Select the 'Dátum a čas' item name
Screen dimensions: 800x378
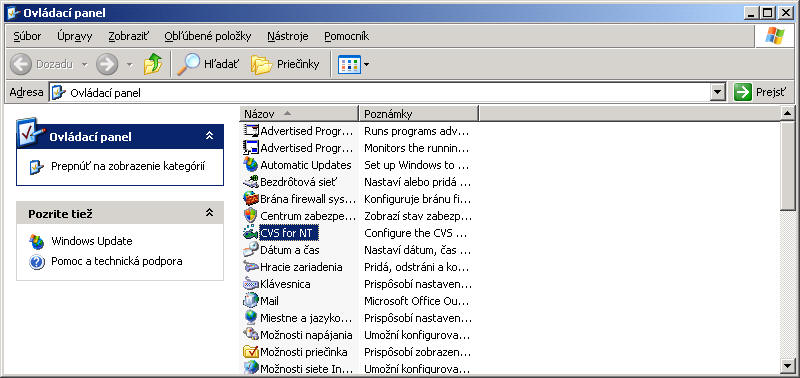point(290,250)
